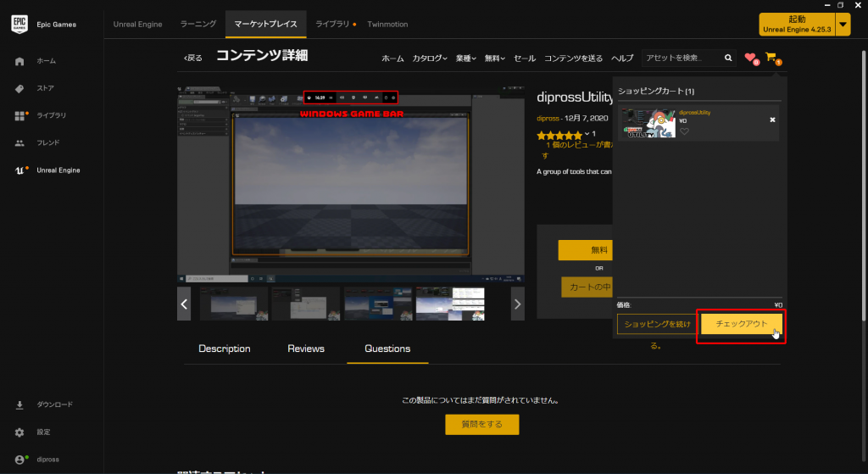Open the Questions tab

387,349
